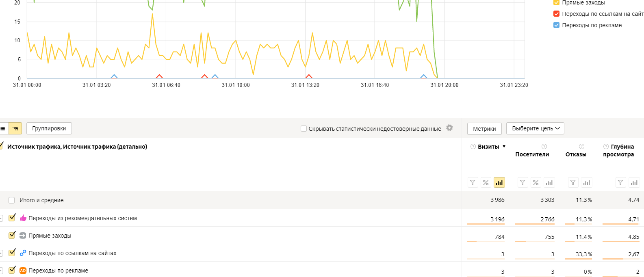Screen dimensions: 644x277
Task: Click depth value 2,67
Action: point(633,254)
